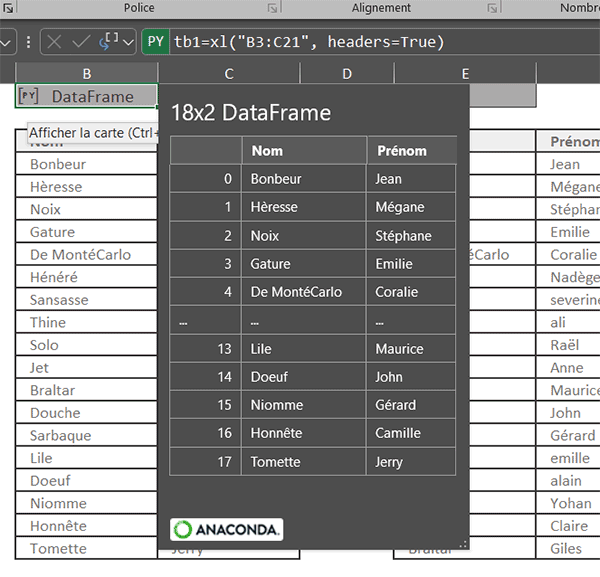The width and height of the screenshot is (600, 577).
Task: Select cell Anne in right table
Action: pos(568,368)
